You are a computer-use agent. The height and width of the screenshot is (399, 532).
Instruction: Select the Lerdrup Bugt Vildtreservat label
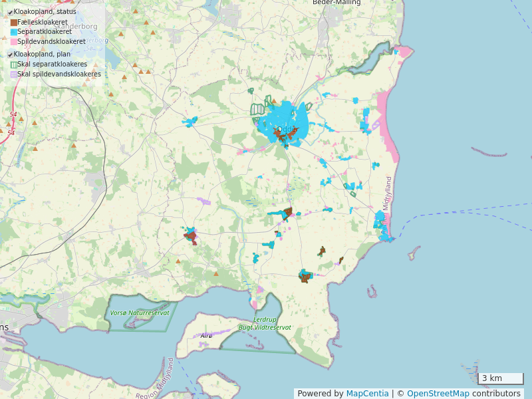[264, 323]
